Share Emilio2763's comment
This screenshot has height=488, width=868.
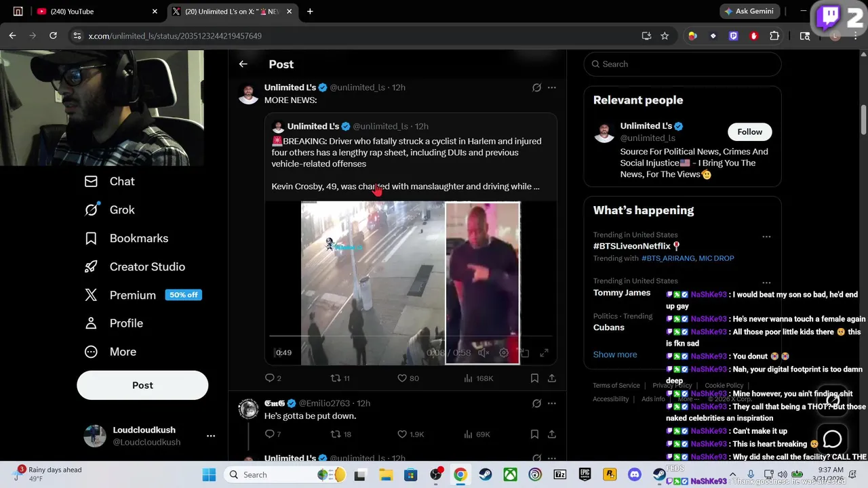(x=552, y=434)
